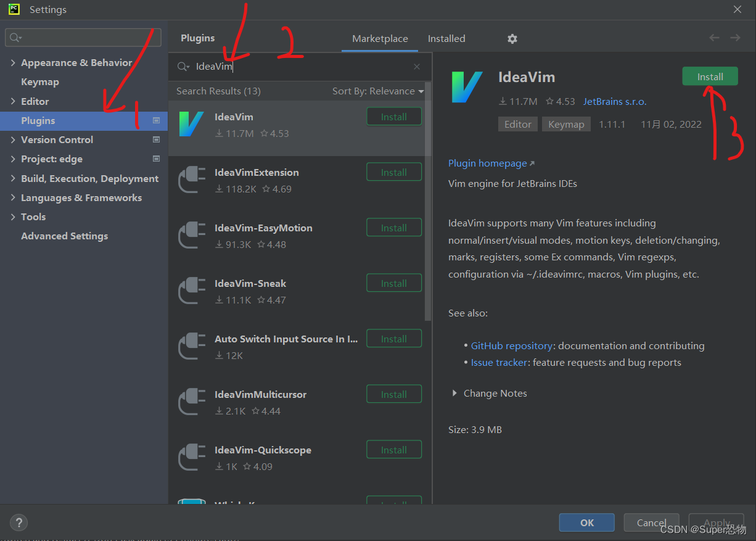Viewport: 756px width, 541px height.
Task: Click the Cancel button
Action: [651, 522]
